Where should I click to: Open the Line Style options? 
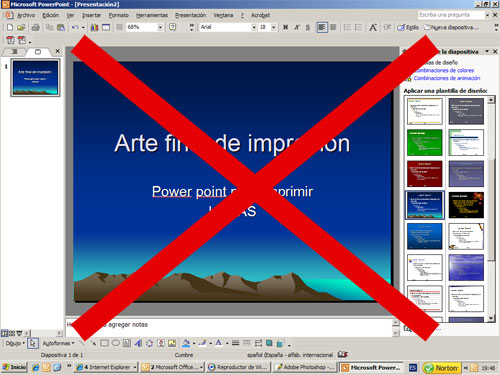tap(236, 343)
